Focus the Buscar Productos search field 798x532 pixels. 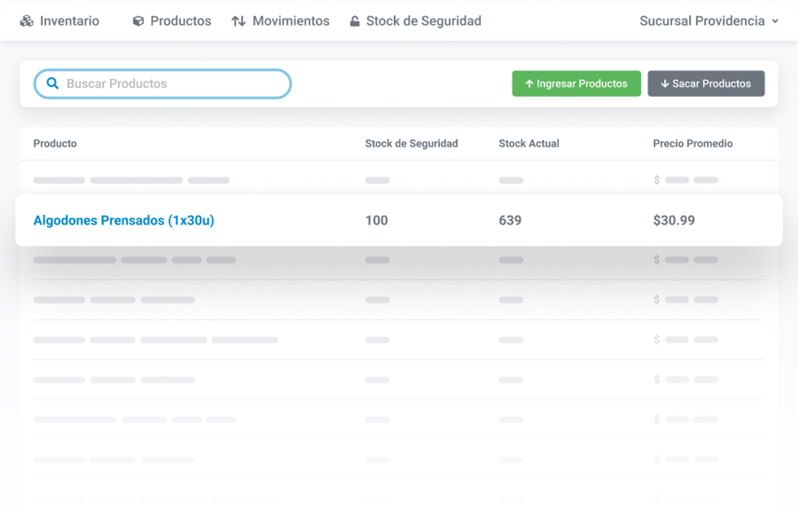163,84
